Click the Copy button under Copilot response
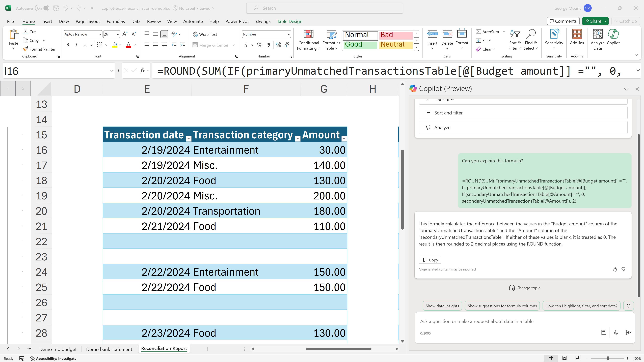Image resolution: width=644 pixels, height=362 pixels. pos(430,260)
